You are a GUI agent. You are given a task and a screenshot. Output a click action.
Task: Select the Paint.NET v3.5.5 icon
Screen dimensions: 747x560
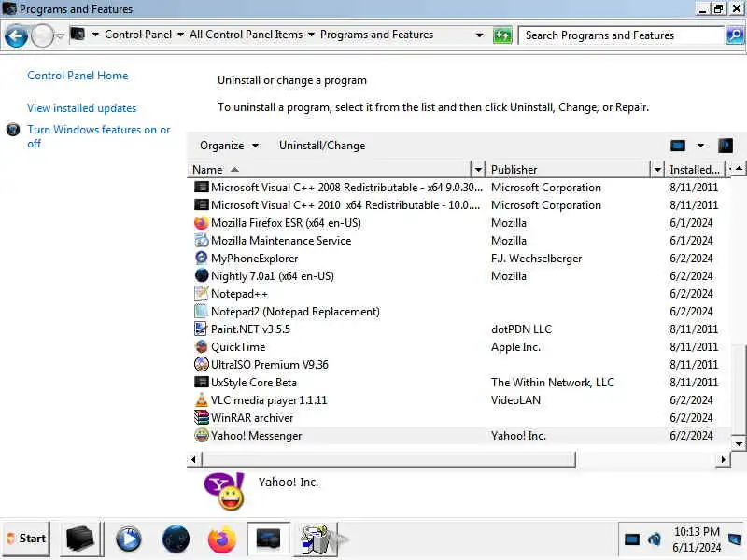click(202, 329)
